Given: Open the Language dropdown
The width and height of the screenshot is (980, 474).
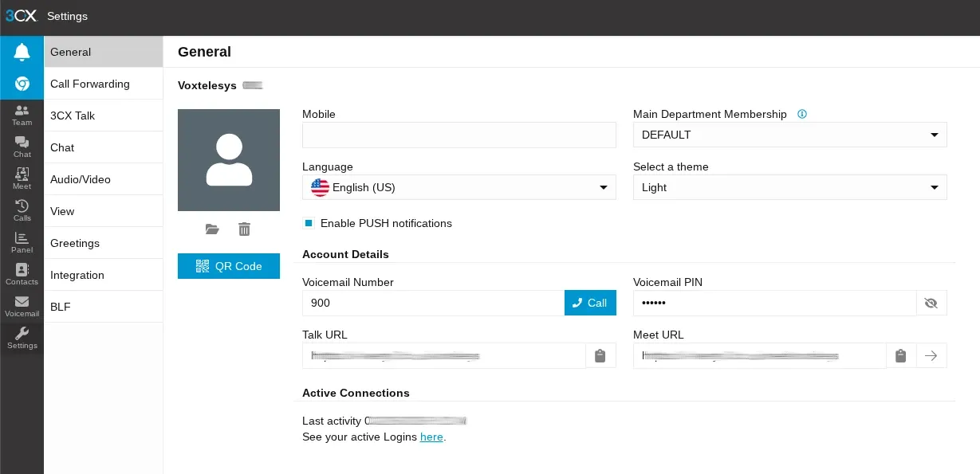Looking at the screenshot, I should (x=459, y=187).
